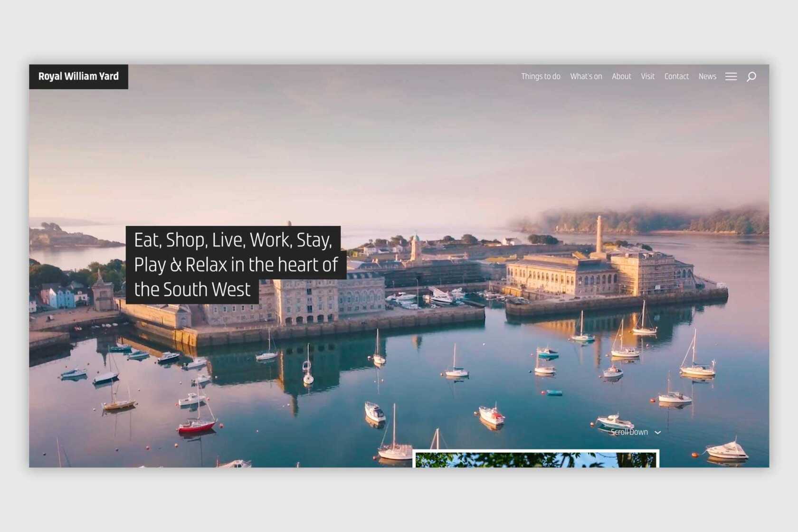
Task: Navigate to the Contact page
Action: (x=676, y=76)
